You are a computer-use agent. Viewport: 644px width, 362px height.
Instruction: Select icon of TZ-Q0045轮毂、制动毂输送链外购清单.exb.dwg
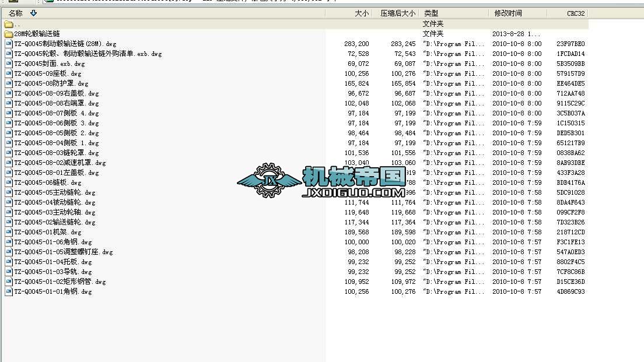click(x=9, y=54)
